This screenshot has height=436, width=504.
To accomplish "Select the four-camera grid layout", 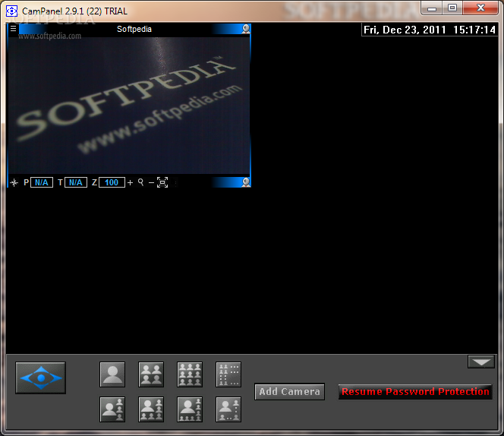I will tap(151, 374).
